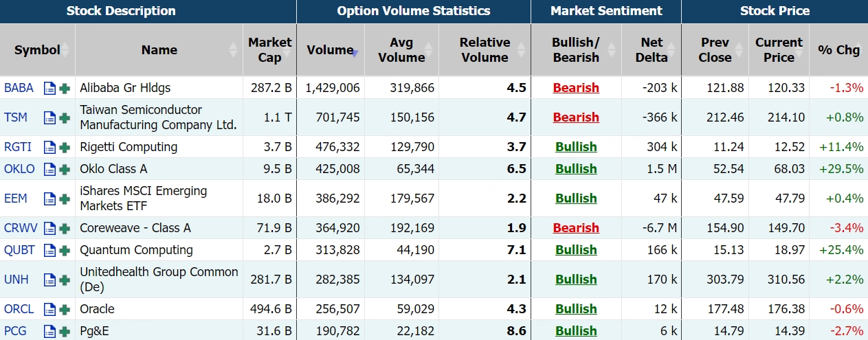Click Bearish sentiment link for CRWV
This screenshot has height=340, width=868.
pos(576,228)
